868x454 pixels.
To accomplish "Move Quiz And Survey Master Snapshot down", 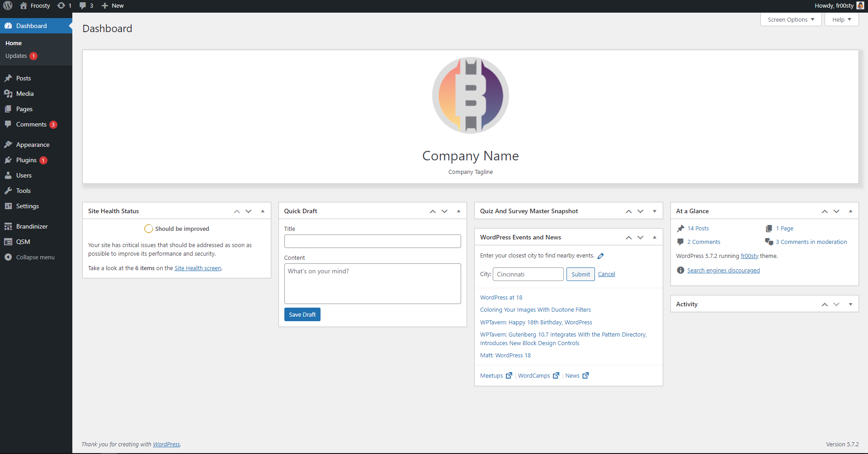I will tap(641, 211).
